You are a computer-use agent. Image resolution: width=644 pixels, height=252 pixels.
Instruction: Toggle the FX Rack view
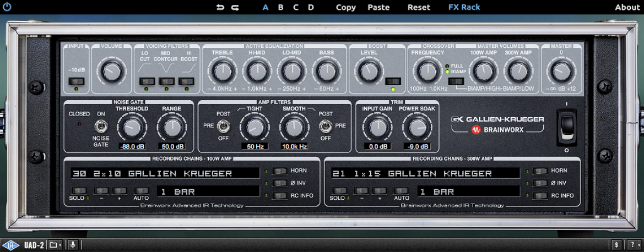pos(464,7)
